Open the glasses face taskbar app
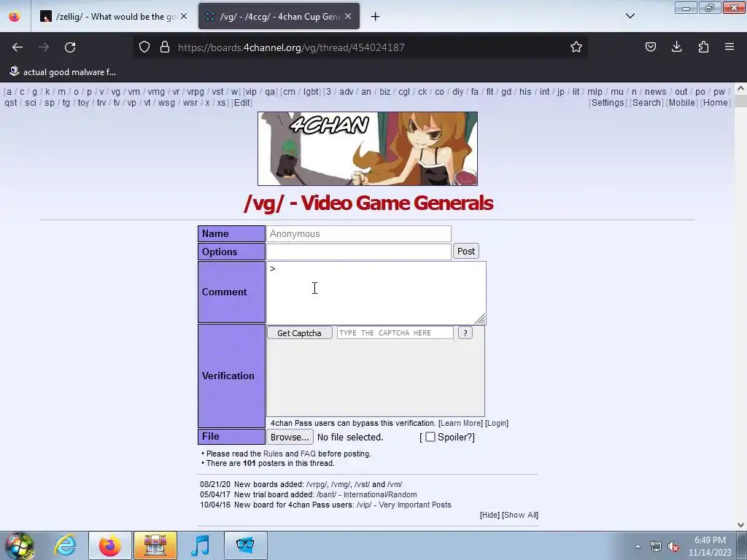 245,545
